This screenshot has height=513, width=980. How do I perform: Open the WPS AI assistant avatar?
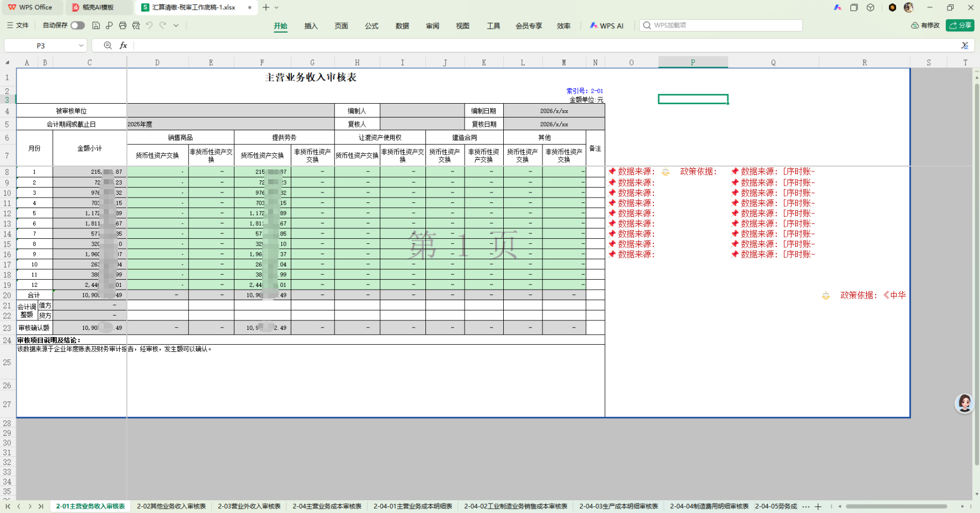964,403
